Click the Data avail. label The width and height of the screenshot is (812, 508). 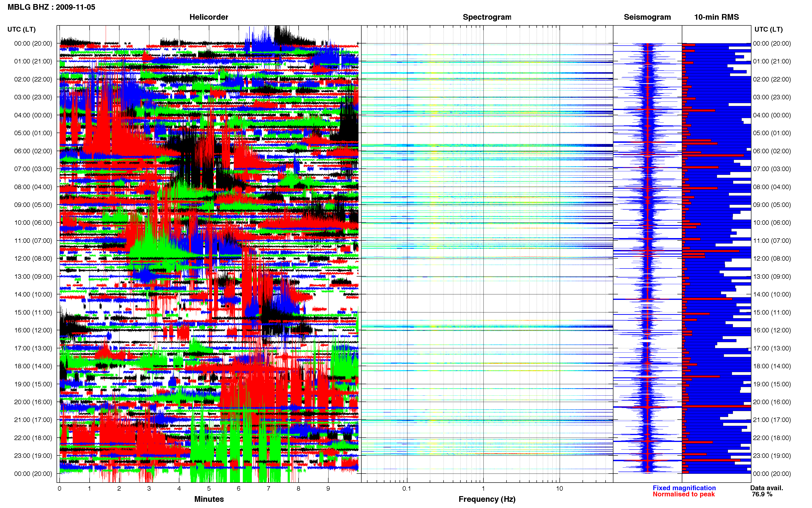tap(767, 488)
